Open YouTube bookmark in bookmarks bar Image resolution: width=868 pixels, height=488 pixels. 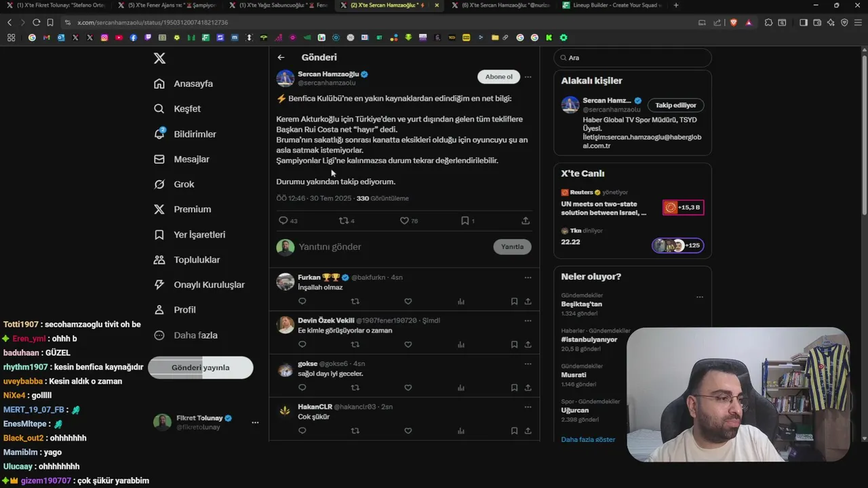(119, 38)
